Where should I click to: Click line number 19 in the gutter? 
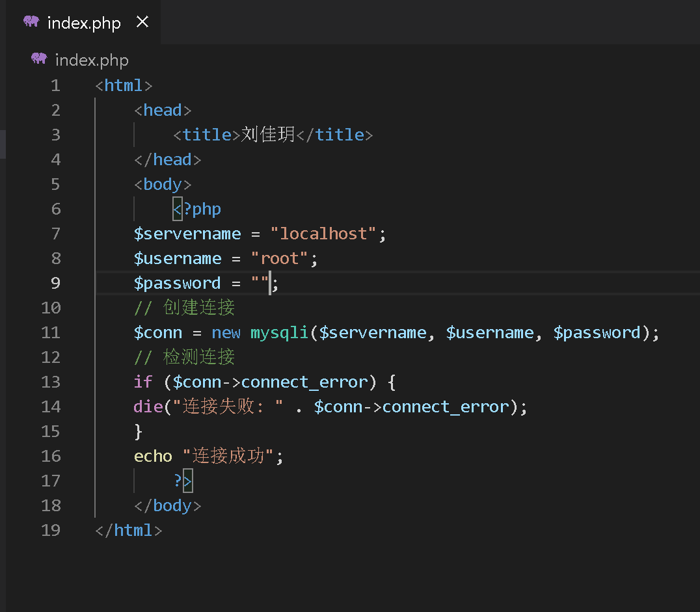click(50, 530)
